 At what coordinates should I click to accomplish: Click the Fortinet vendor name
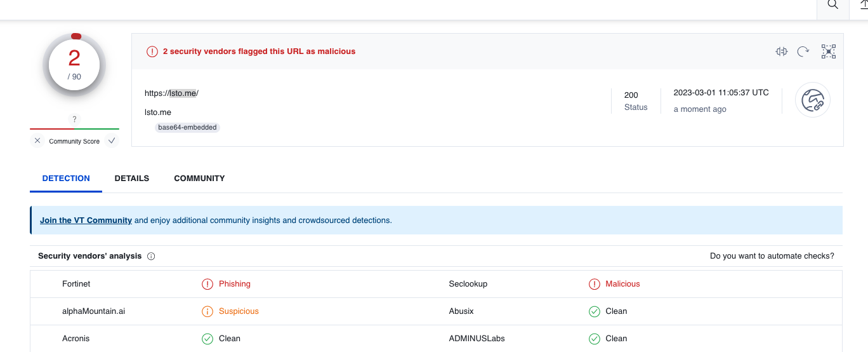point(76,284)
